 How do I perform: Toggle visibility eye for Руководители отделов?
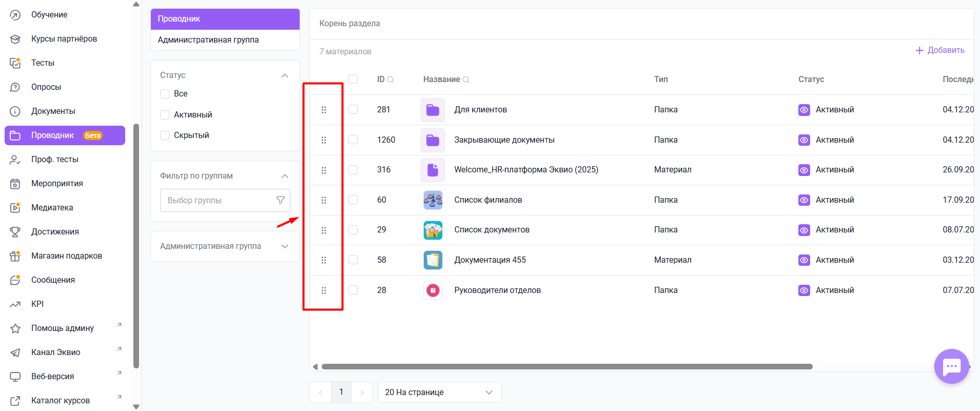[804, 290]
